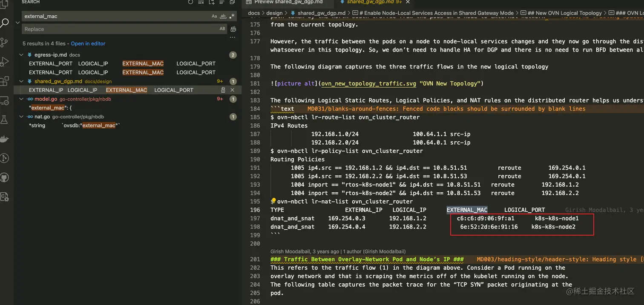Open shared_gw_dgp.md file result header
The width and height of the screenshot is (644, 305).
[58, 81]
